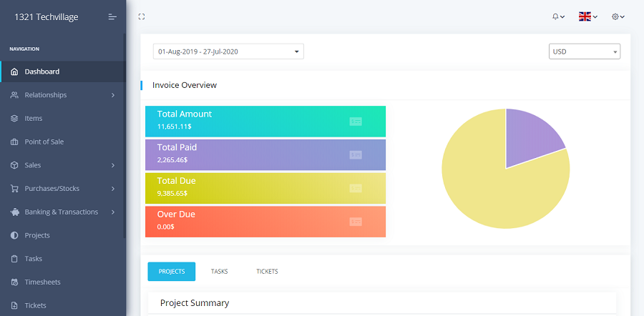Image resolution: width=644 pixels, height=316 pixels.
Task: Open the settings gear menu
Action: click(x=618, y=16)
